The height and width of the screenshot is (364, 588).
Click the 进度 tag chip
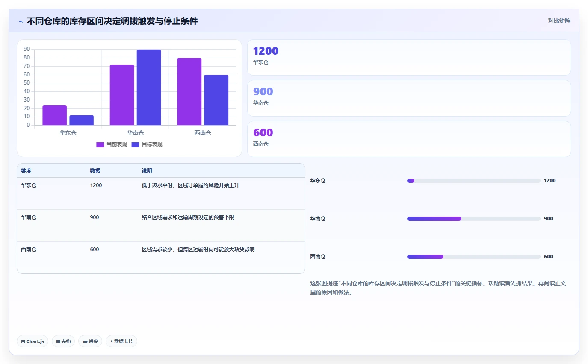90,341
